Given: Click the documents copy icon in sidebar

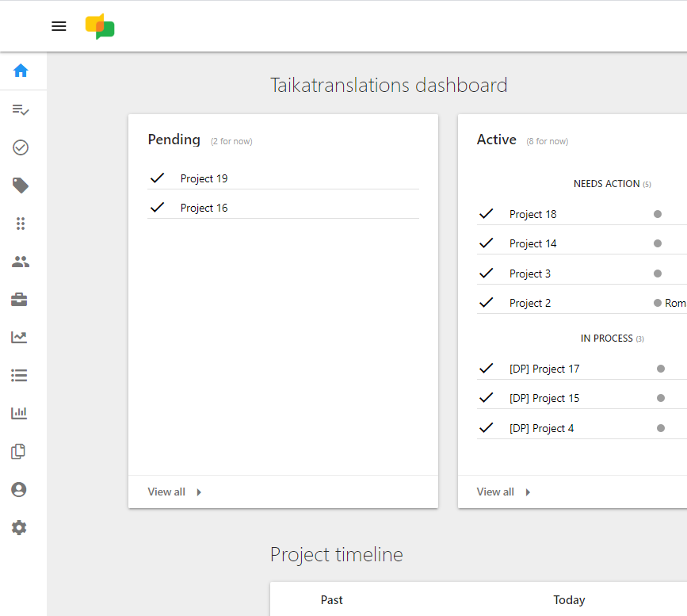Looking at the screenshot, I should (20, 451).
